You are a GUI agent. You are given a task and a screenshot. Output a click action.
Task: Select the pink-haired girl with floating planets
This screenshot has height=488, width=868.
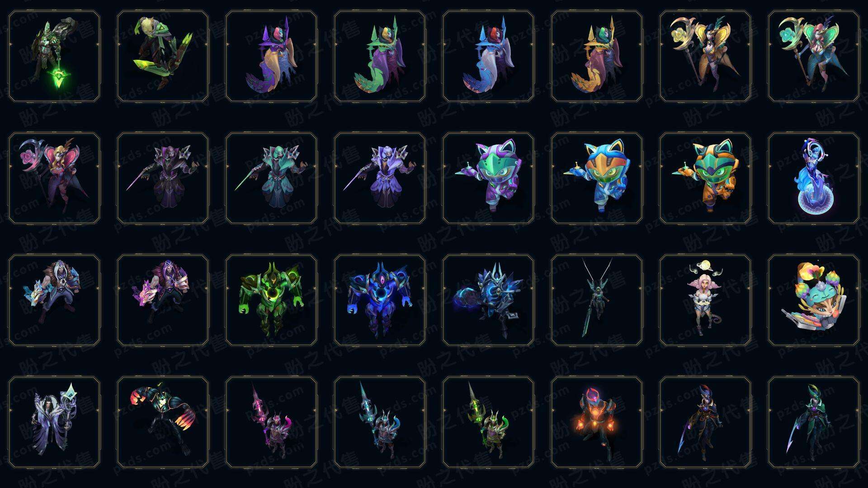point(705,300)
